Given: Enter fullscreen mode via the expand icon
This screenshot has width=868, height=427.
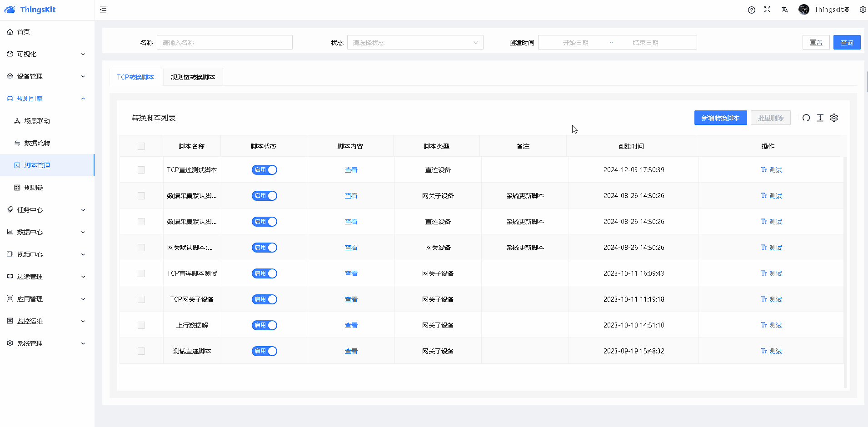Looking at the screenshot, I should [767, 10].
